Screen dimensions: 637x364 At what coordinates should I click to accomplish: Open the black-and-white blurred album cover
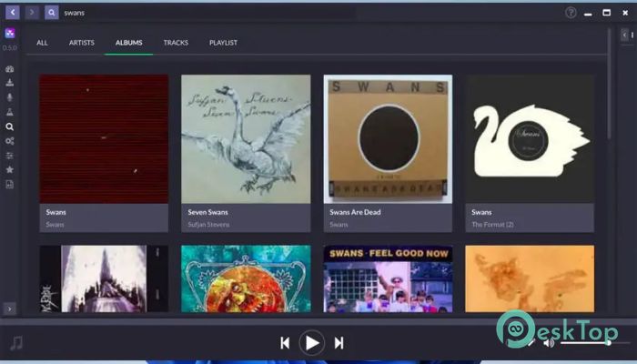click(x=104, y=278)
